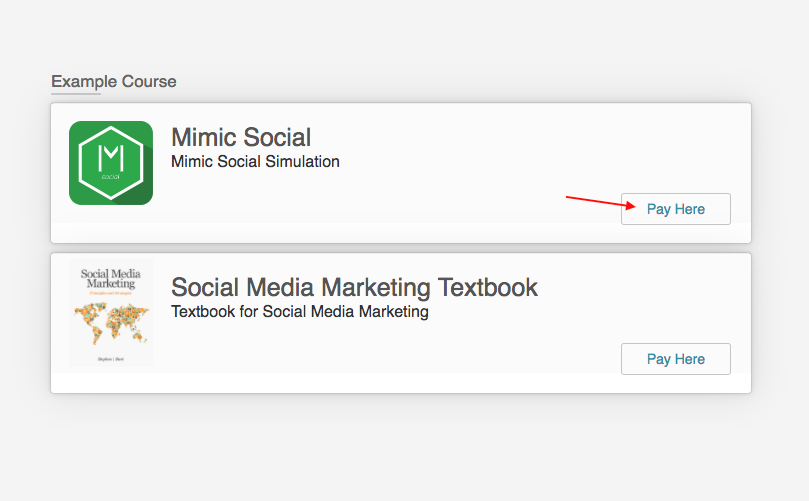Click the word 'Textbook' in the large heading

487,287
